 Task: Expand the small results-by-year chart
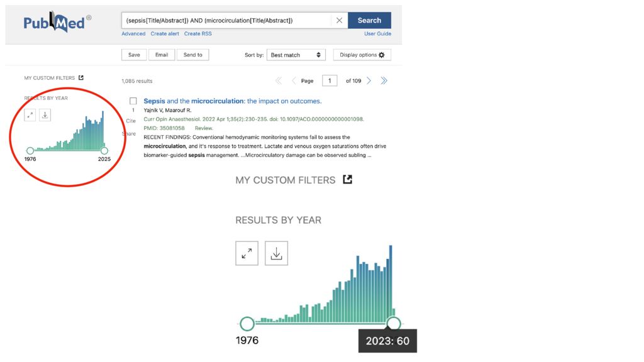pos(30,115)
